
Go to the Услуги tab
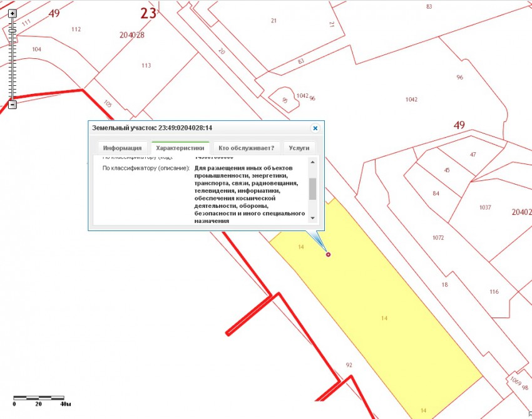tap(299, 148)
